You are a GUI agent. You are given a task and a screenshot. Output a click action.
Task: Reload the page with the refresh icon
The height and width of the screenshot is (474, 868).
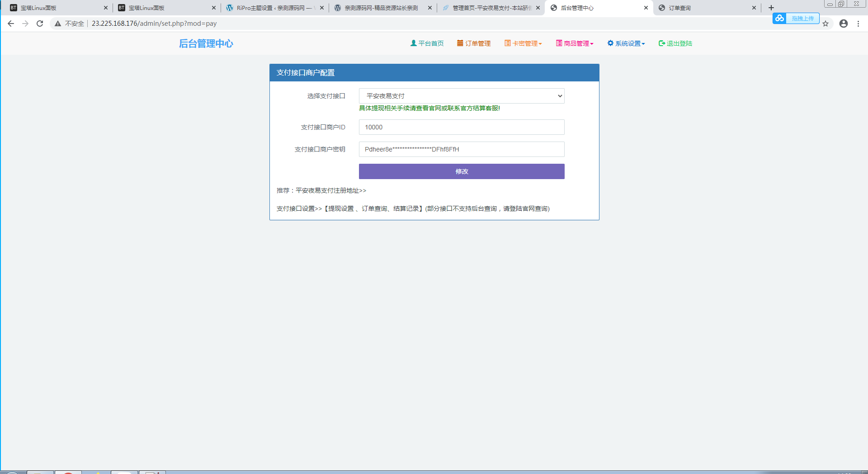coord(40,24)
